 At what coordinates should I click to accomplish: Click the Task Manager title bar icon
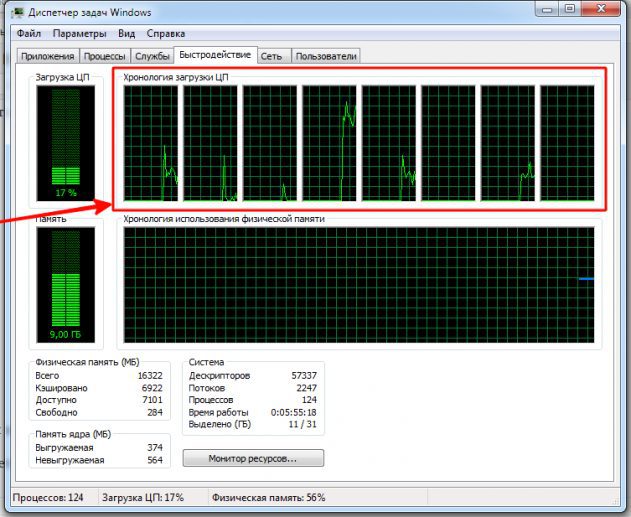pyautogui.click(x=17, y=12)
